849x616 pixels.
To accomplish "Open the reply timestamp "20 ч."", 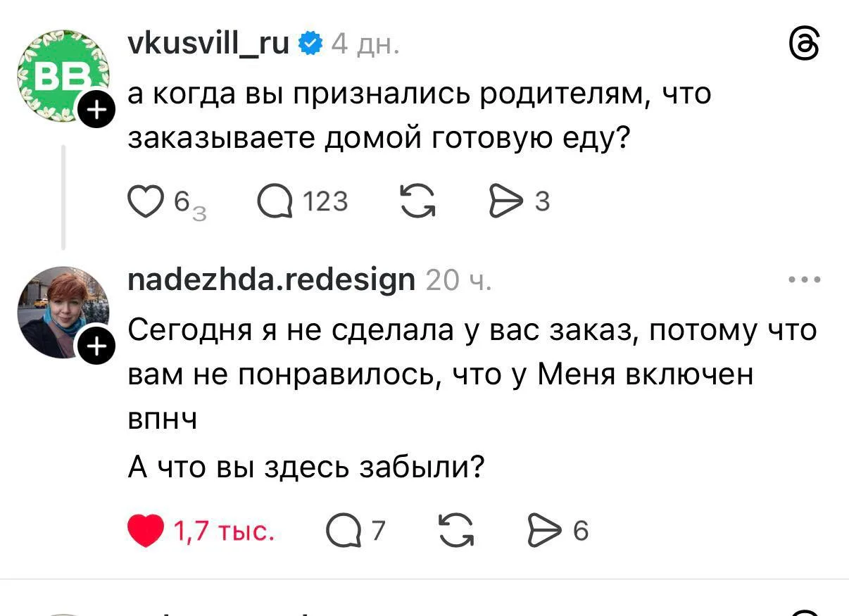I will tap(458, 281).
